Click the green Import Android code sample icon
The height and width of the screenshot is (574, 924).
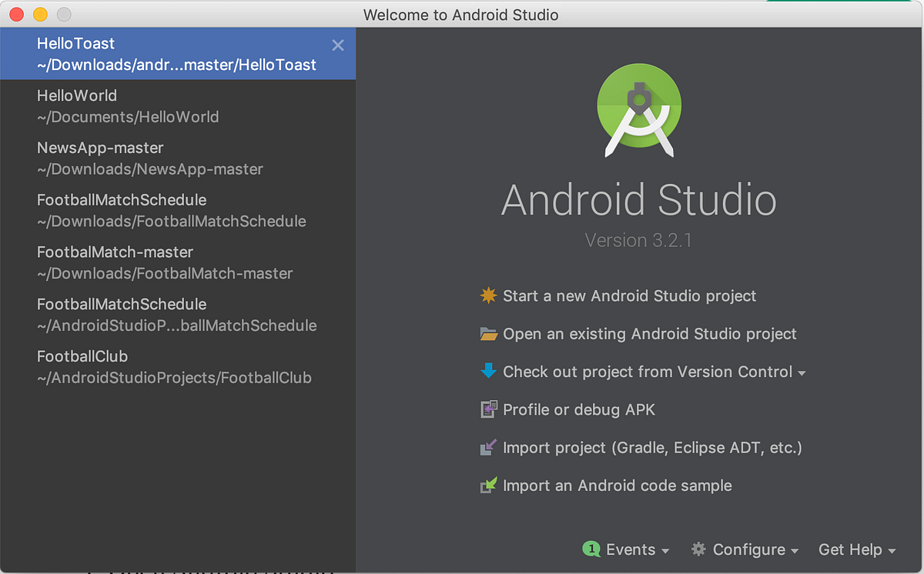(488, 486)
